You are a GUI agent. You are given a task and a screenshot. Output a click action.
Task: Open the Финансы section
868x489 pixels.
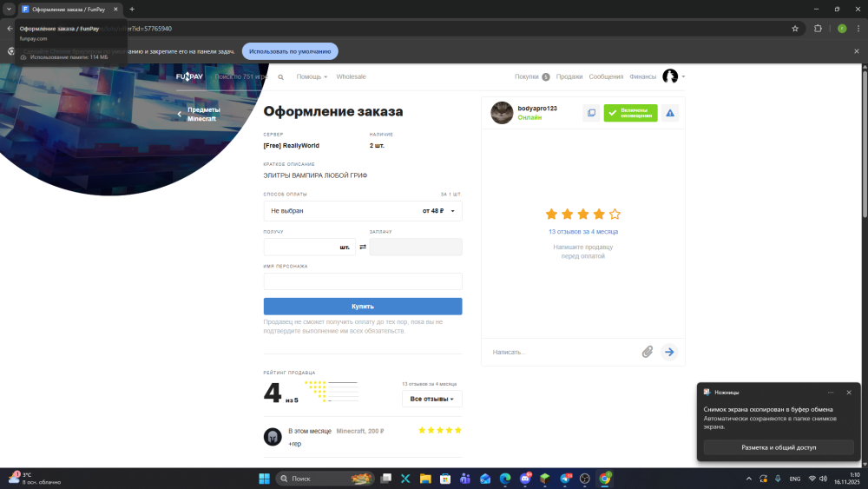tap(642, 76)
